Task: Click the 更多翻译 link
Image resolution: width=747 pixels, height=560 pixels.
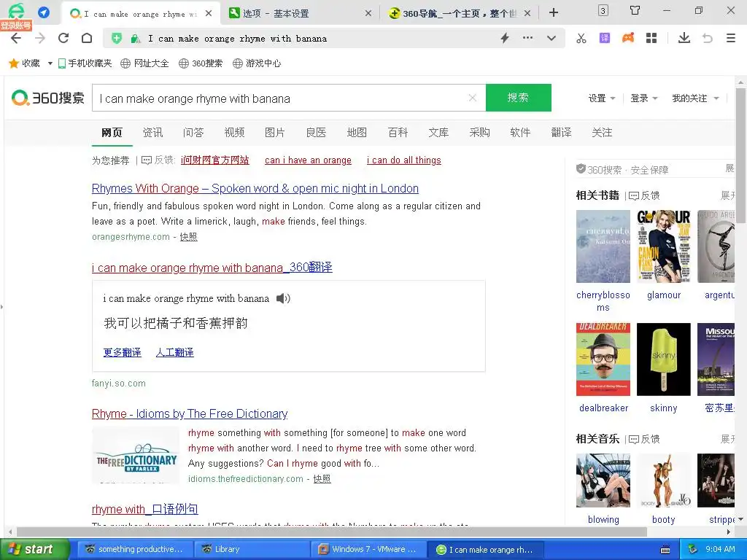Action: pos(122,352)
